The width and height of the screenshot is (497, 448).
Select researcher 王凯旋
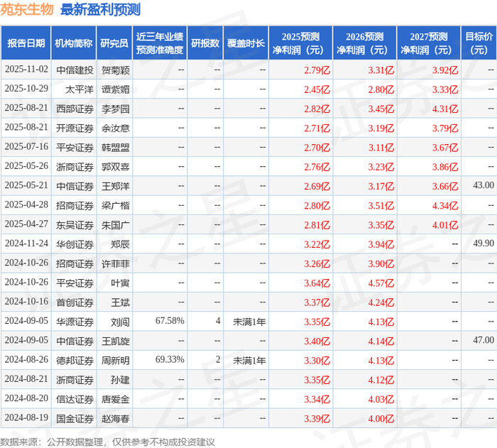pyautogui.click(x=115, y=342)
